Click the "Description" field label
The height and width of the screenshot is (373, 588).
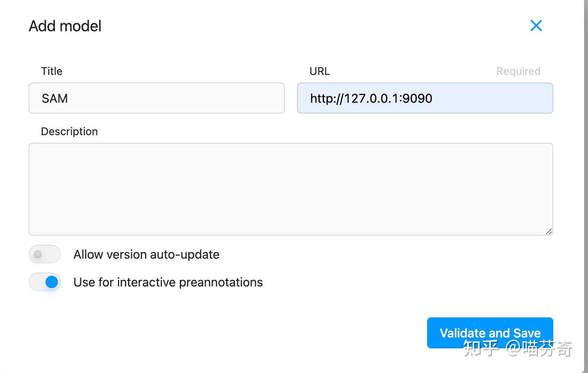pos(69,131)
